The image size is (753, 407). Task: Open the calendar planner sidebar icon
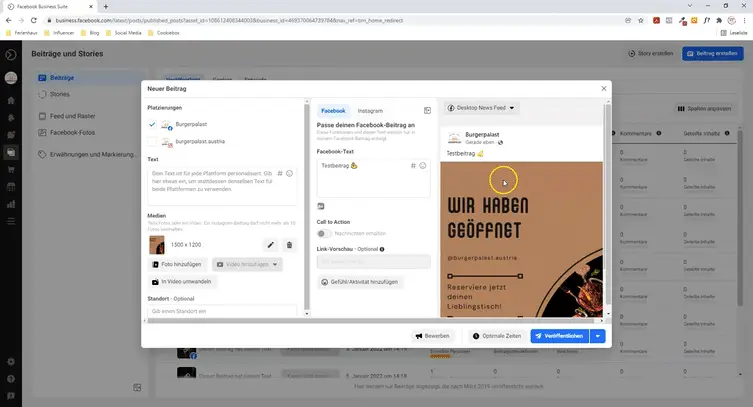point(11,187)
